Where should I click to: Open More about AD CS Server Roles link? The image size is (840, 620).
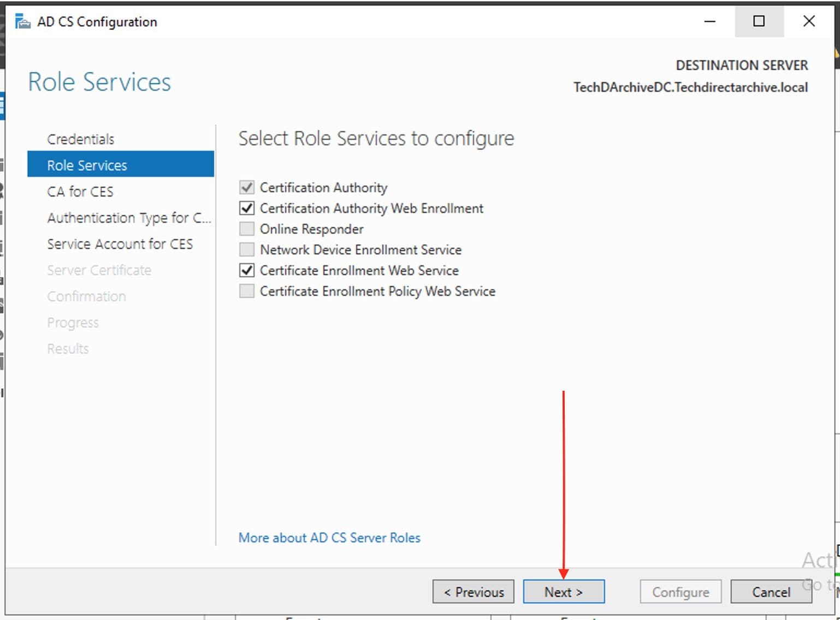(x=329, y=538)
